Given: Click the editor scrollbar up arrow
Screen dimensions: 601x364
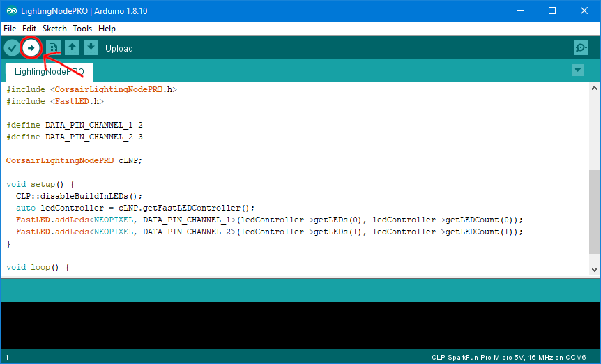Looking at the screenshot, I should pyautogui.click(x=595, y=88).
